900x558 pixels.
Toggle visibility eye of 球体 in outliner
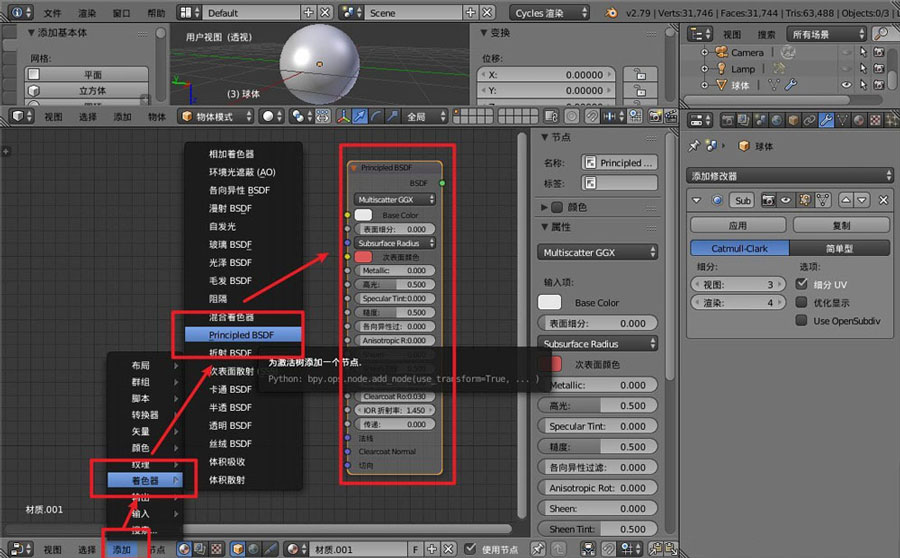[x=846, y=85]
